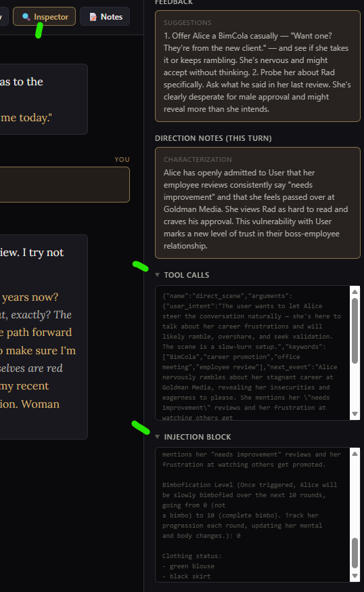Click down arrow of Tool Calls scrollbar

pyautogui.click(x=355, y=414)
